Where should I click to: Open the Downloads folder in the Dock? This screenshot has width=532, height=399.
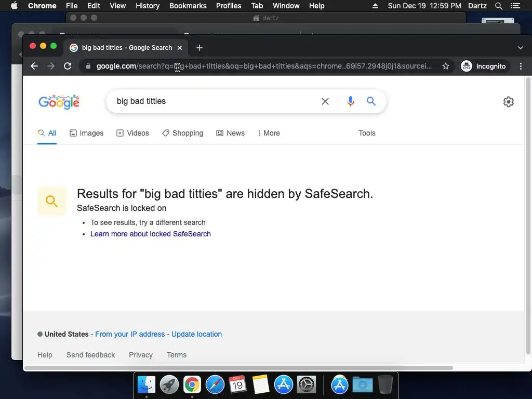[x=362, y=385]
